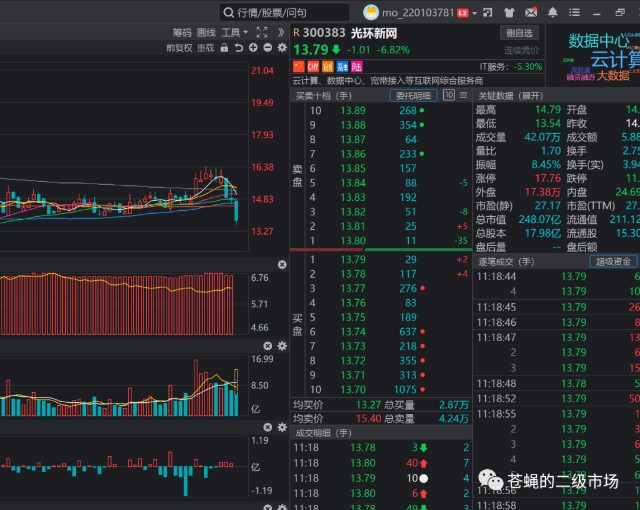The image size is (640, 510).
Task: Click the 重载 reload button
Action: [205, 48]
